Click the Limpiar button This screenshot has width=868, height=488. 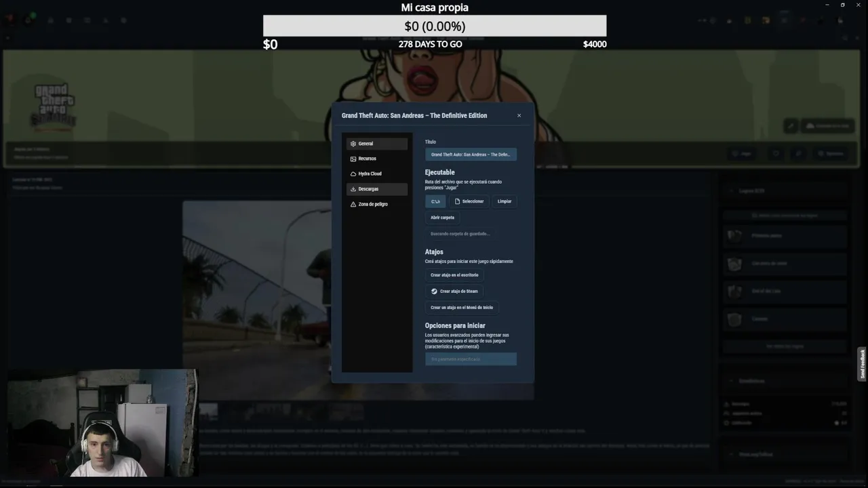[505, 201]
